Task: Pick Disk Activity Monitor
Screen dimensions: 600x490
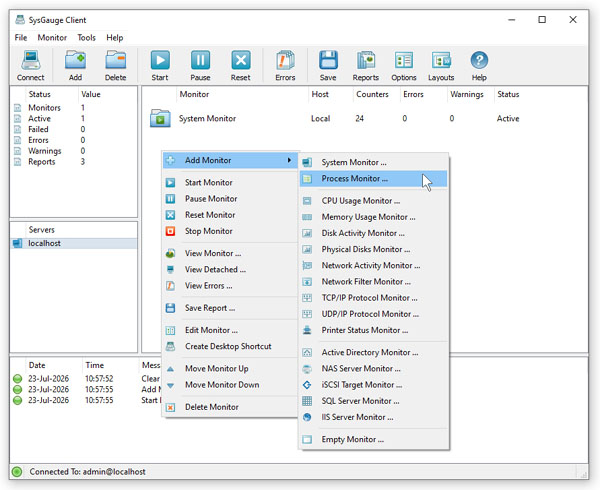Action: point(373,233)
